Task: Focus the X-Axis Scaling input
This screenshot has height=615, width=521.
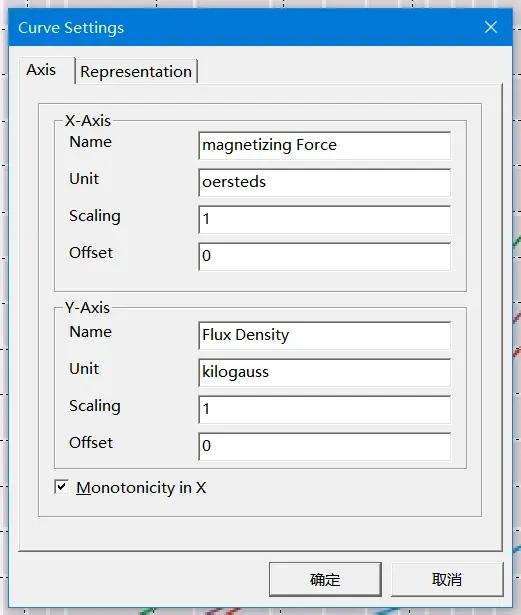Action: (x=324, y=219)
